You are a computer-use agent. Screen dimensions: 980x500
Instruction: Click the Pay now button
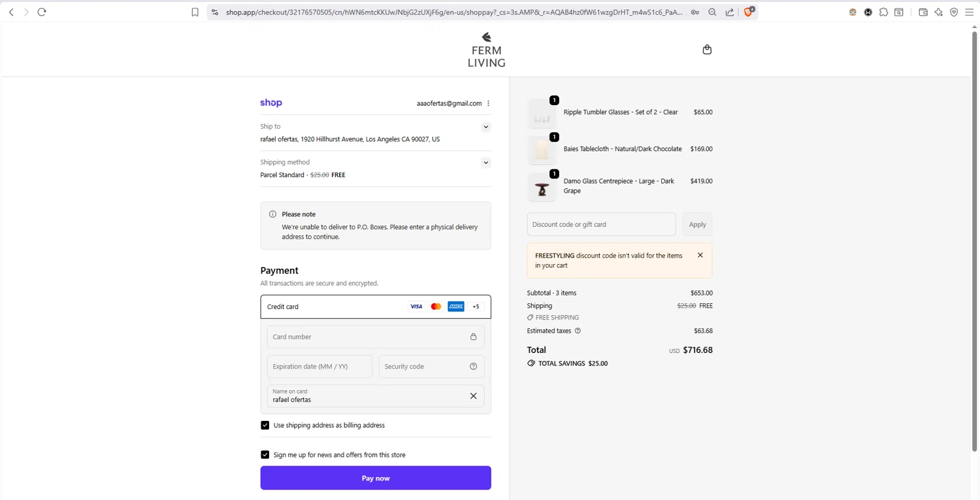point(376,478)
